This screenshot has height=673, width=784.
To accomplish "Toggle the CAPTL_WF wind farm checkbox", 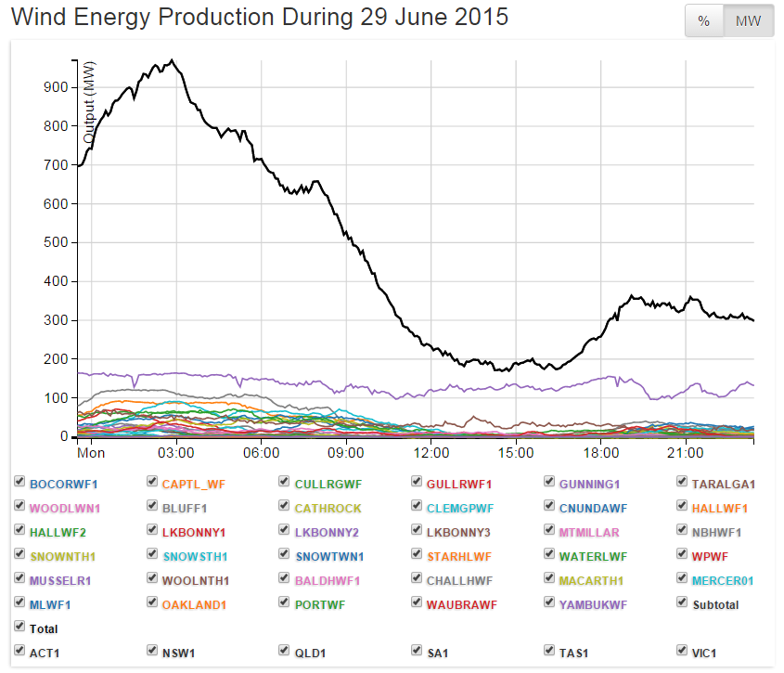I will pyautogui.click(x=152, y=483).
